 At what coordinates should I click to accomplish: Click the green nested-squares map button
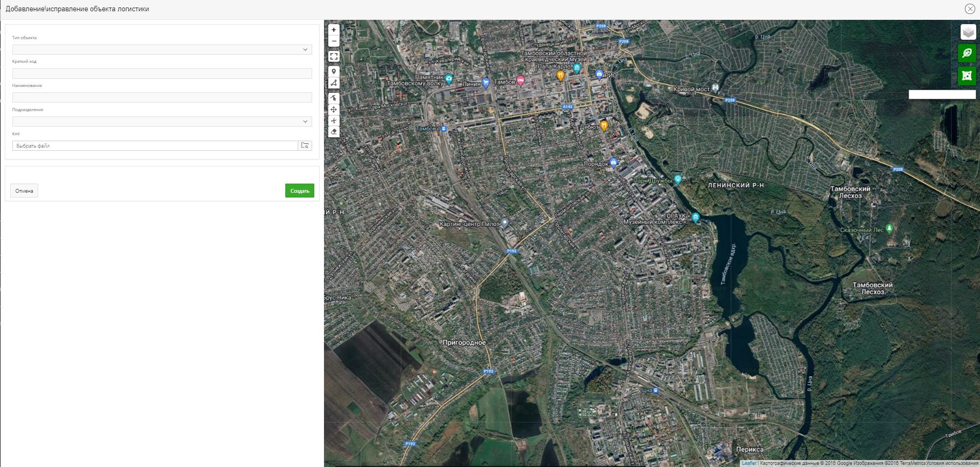click(x=967, y=76)
